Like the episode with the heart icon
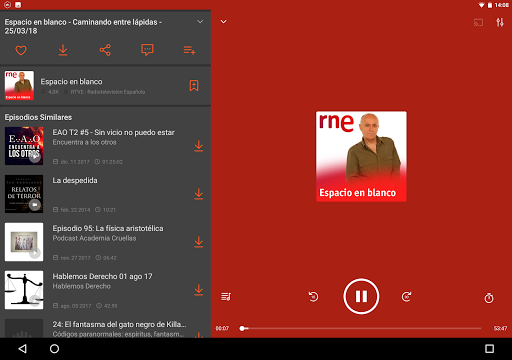The image size is (512, 360). 21,50
